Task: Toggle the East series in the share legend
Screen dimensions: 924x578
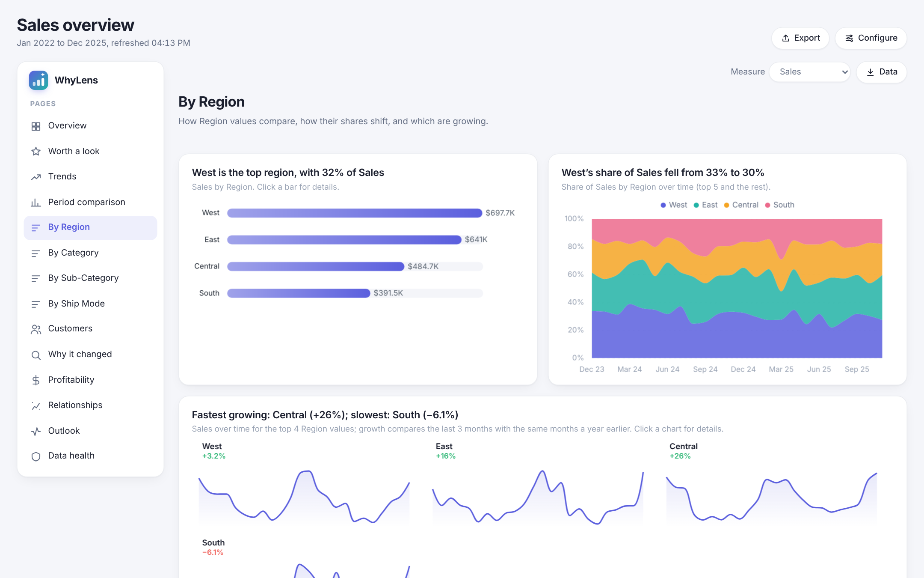Action: click(x=705, y=205)
